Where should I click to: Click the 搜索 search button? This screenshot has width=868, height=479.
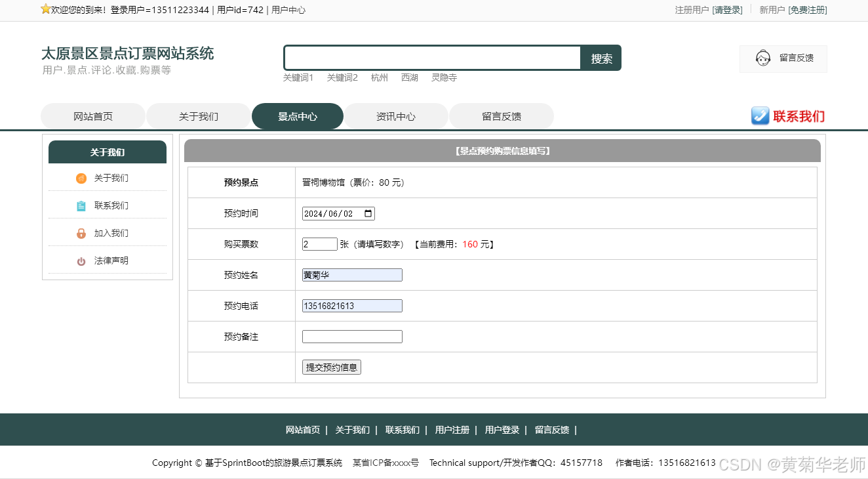click(601, 58)
